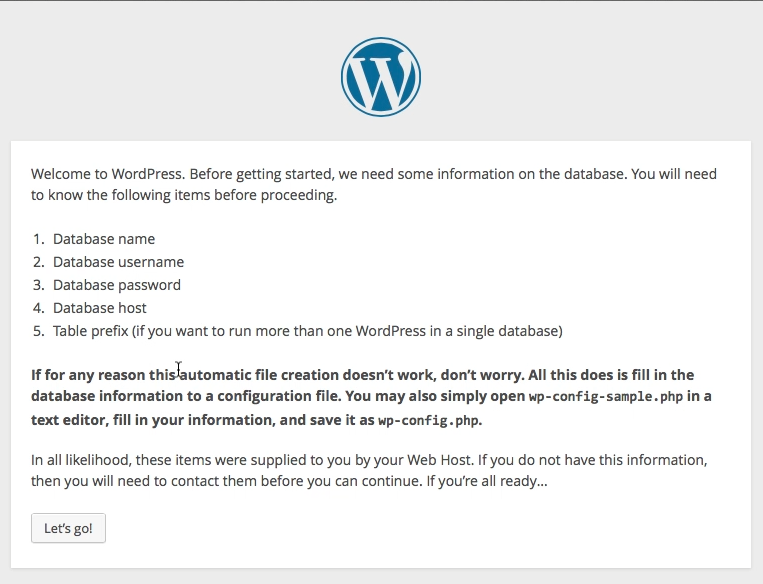Viewport: 763px width, 584px height.
Task: Click the words "Web Host" in the last paragraph
Action: click(439, 460)
